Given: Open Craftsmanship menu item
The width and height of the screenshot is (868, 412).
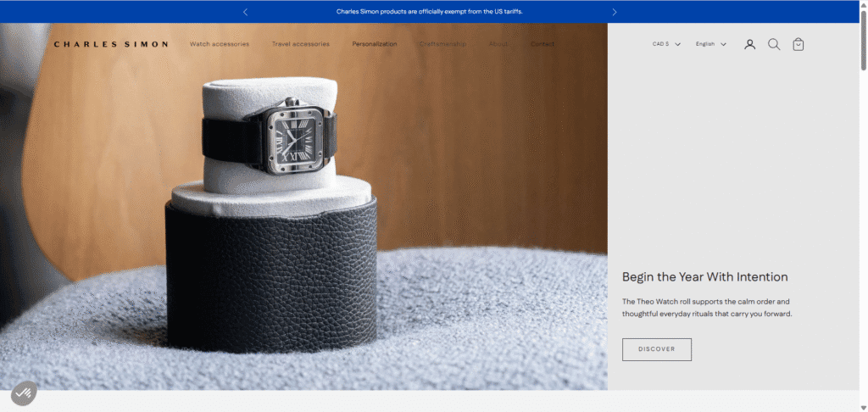Looking at the screenshot, I should pos(442,44).
